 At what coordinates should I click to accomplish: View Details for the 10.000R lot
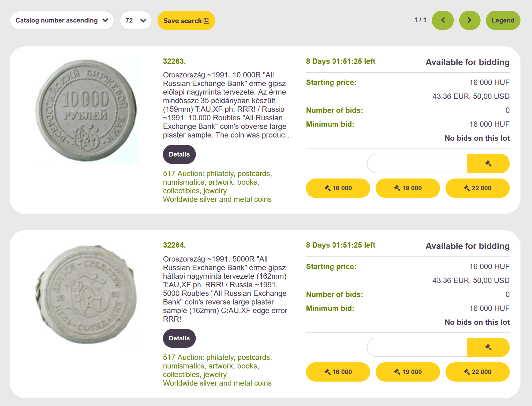point(179,154)
